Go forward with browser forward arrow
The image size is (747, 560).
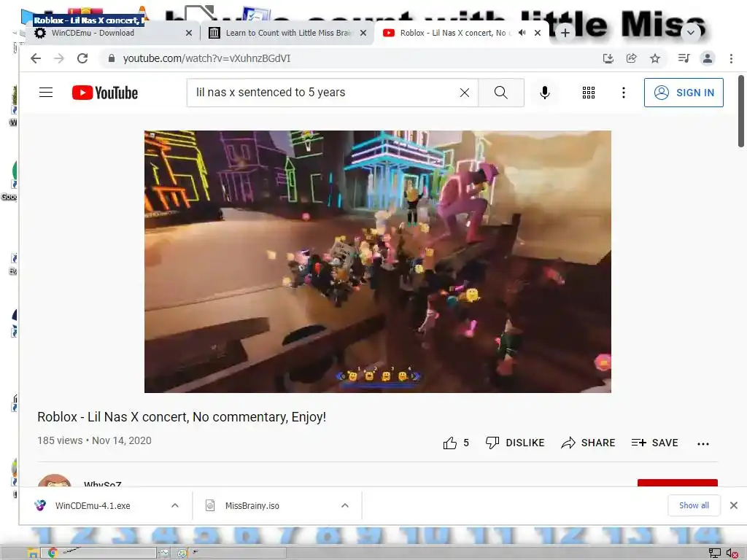tap(59, 58)
